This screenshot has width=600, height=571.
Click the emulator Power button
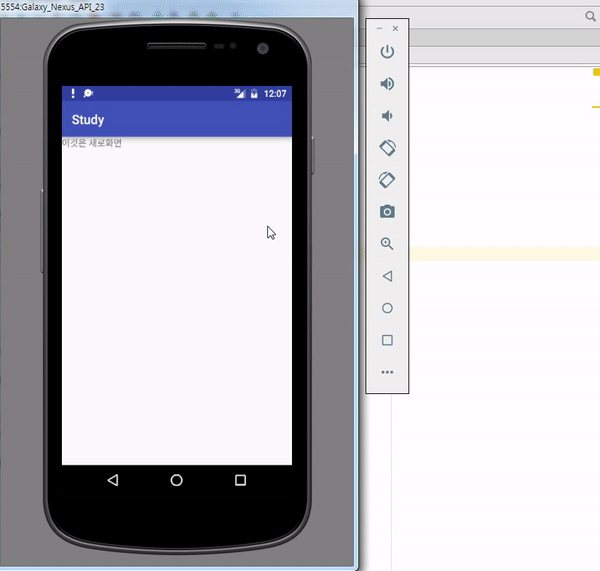point(387,52)
